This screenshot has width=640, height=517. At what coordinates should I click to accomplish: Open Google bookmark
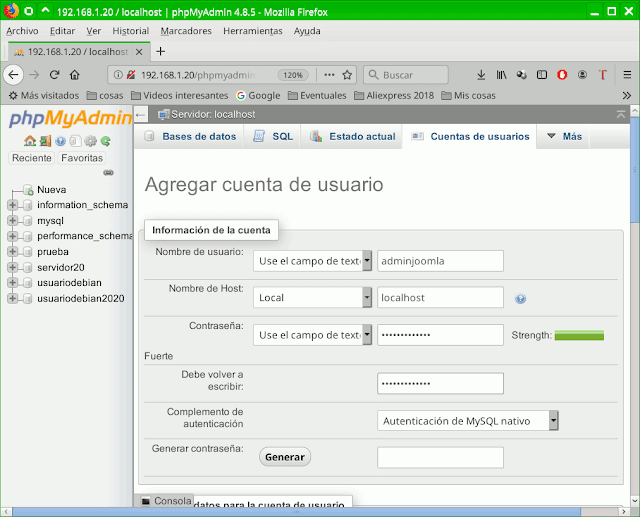click(x=258, y=95)
